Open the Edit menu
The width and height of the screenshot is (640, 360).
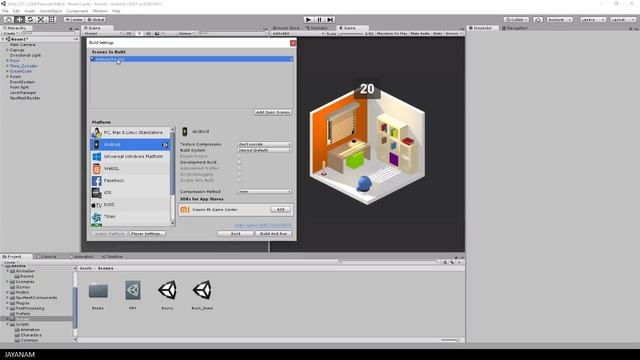click(16, 11)
